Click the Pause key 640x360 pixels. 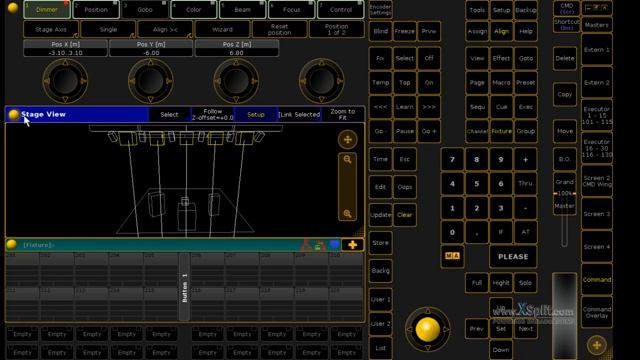pos(404,131)
